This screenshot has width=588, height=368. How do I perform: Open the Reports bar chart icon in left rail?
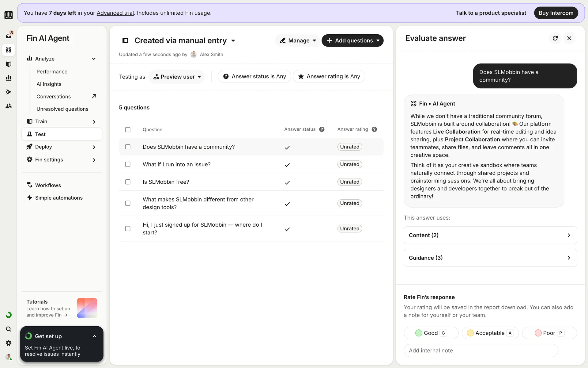point(9,78)
